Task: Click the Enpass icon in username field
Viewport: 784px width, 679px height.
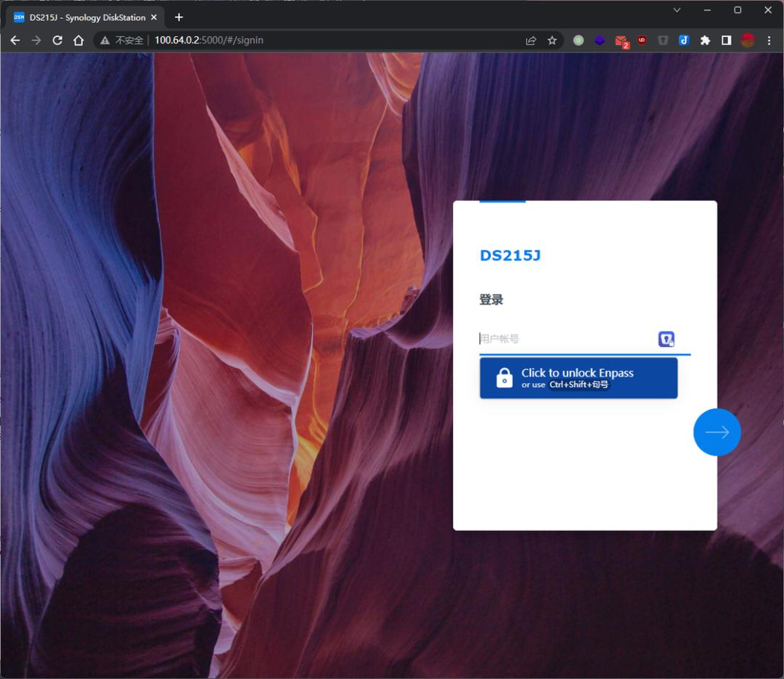Action: (666, 339)
